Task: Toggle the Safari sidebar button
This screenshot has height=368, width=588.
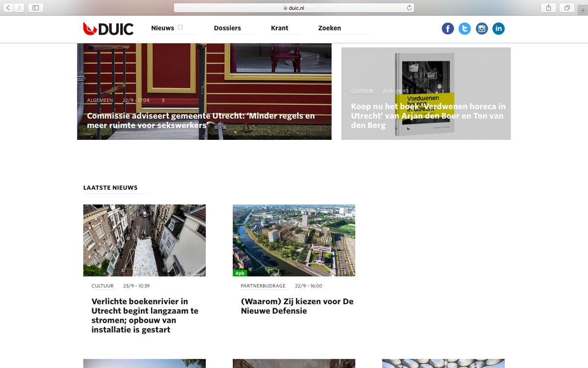Action: (x=36, y=7)
